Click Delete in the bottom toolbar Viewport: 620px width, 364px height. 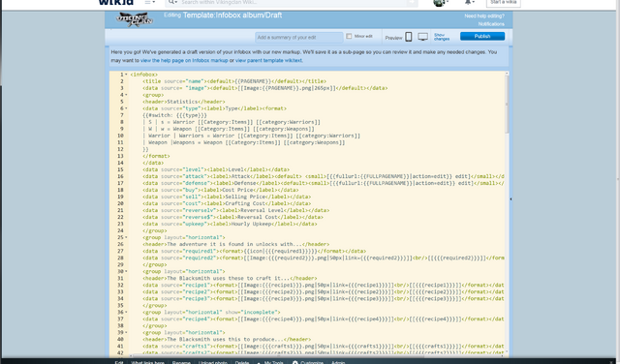pyautogui.click(x=242, y=362)
